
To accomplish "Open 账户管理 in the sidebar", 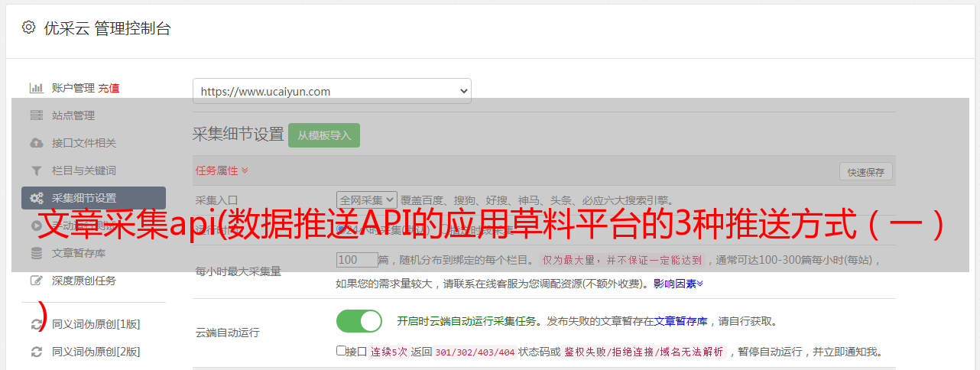I will [x=73, y=88].
